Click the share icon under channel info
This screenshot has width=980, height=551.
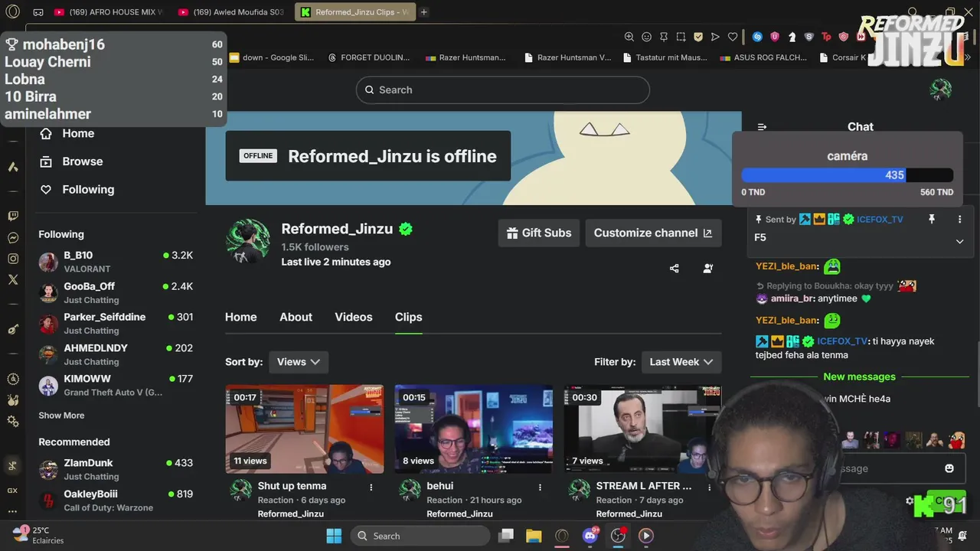(674, 269)
